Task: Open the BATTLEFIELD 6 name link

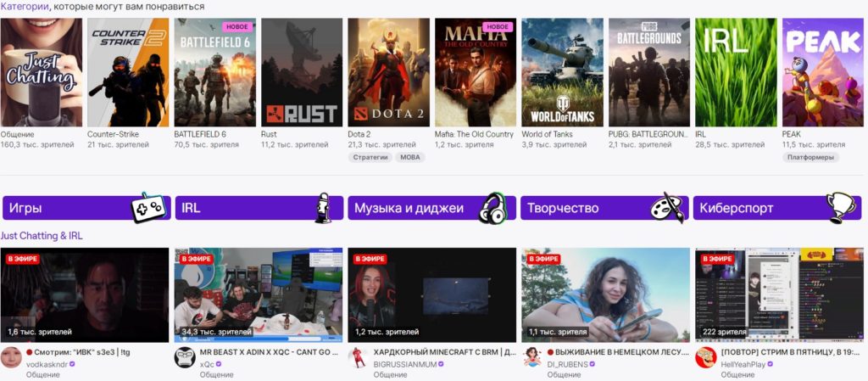Action: point(200,135)
